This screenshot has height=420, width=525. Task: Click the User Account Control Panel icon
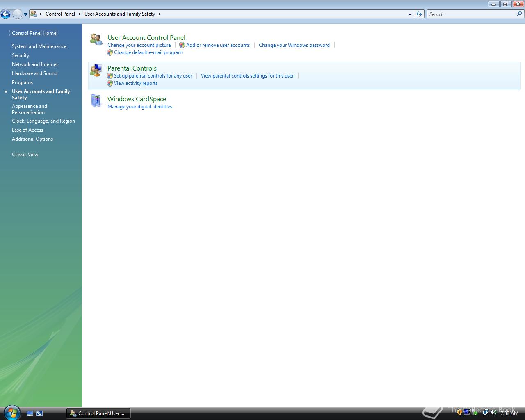(96, 39)
